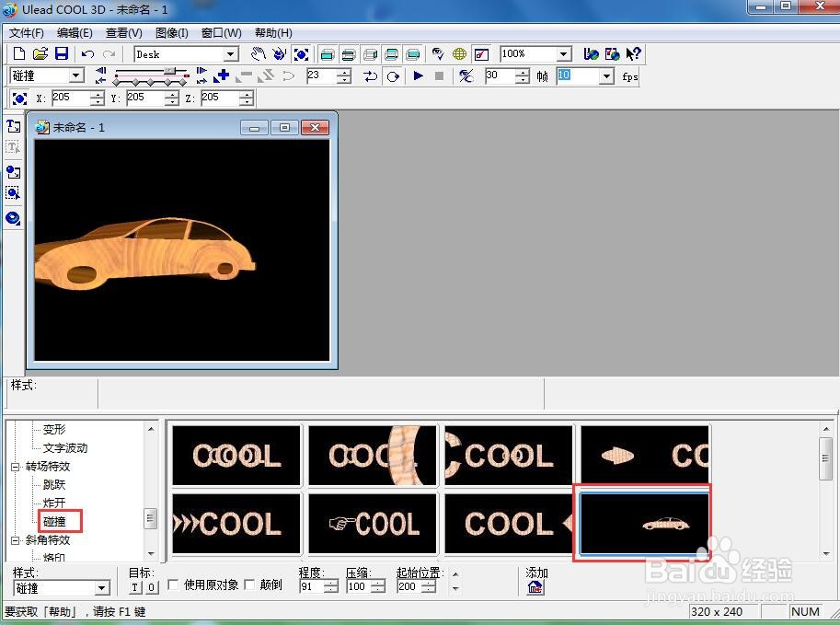
Task: Click the yellow globe icon in toolbar
Action: pyautogui.click(x=459, y=53)
